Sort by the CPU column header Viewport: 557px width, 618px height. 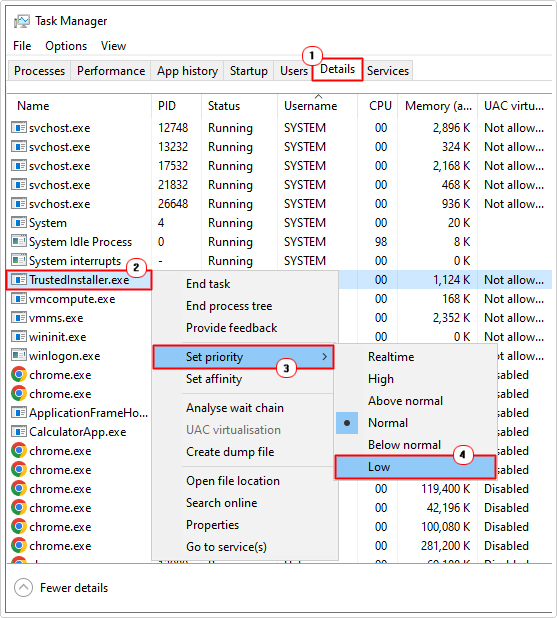[x=378, y=106]
